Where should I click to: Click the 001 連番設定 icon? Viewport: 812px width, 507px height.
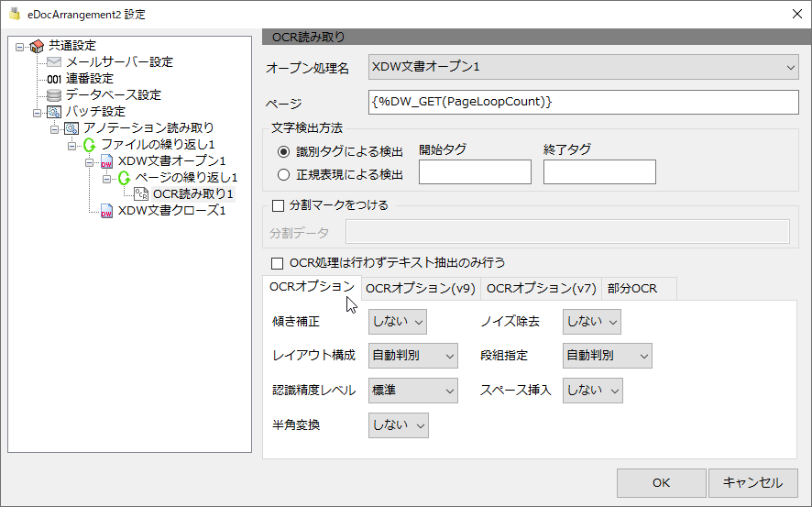click(54, 79)
